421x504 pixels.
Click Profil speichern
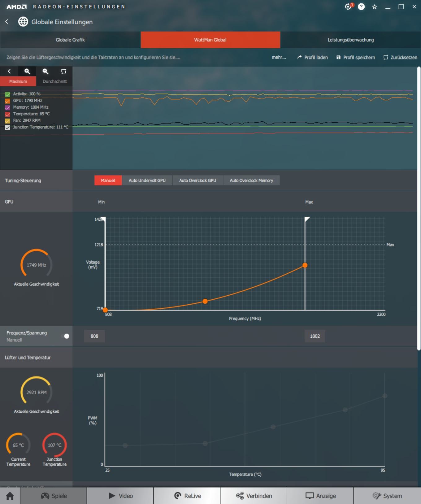[356, 57]
